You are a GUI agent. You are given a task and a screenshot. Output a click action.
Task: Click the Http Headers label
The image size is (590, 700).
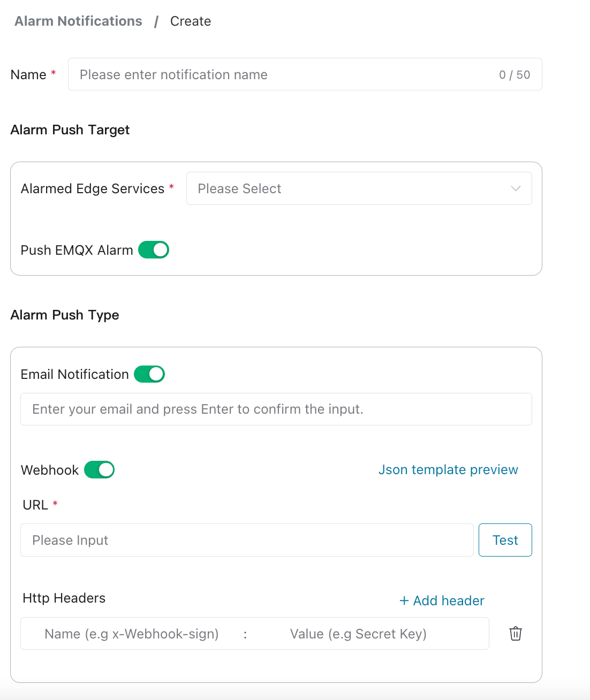[x=64, y=598]
